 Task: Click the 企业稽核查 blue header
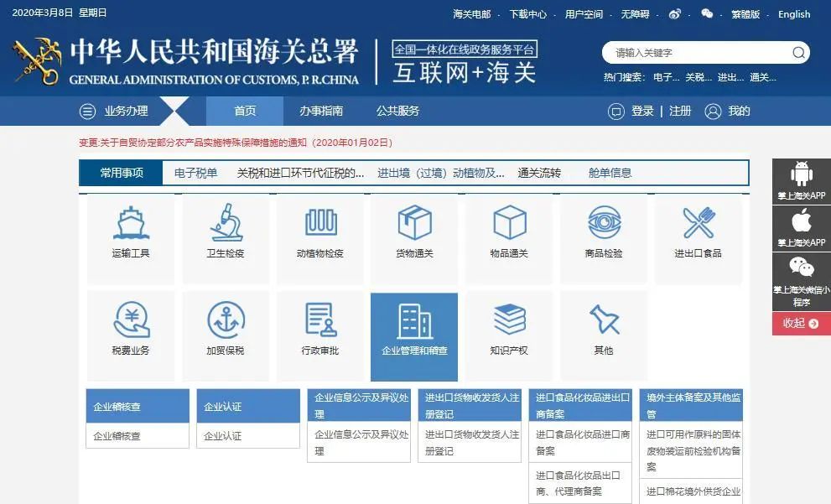(138, 406)
